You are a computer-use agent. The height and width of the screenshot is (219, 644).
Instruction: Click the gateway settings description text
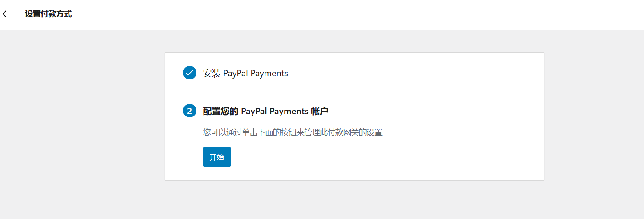point(293,132)
